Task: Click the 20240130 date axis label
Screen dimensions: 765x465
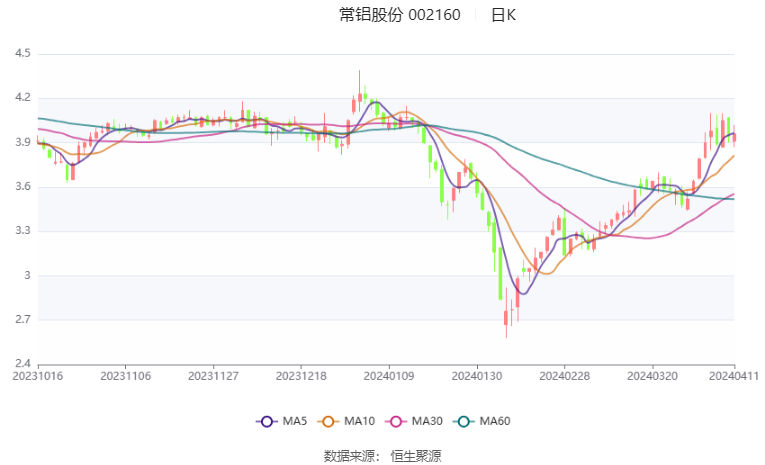Action: click(477, 376)
